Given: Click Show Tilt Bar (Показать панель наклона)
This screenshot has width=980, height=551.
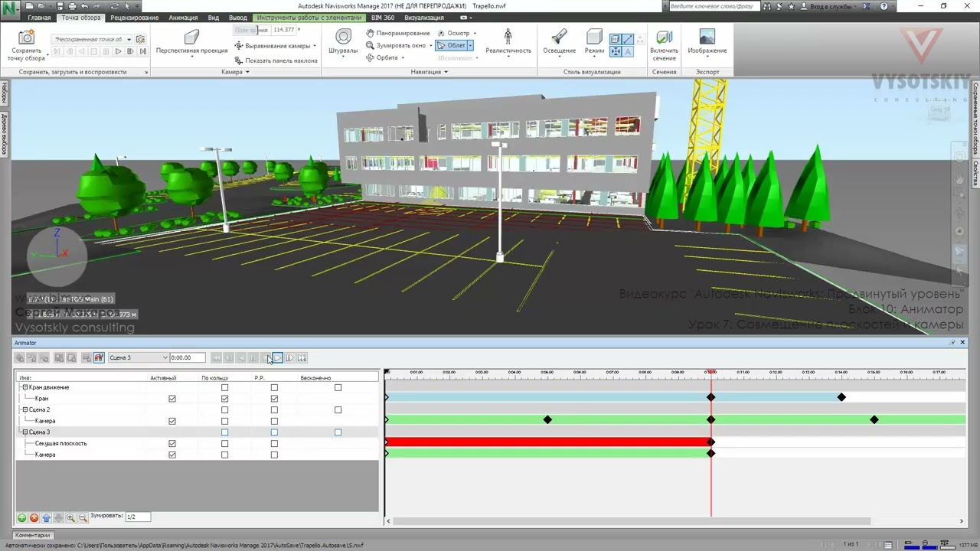Looking at the screenshot, I should click(x=276, y=60).
